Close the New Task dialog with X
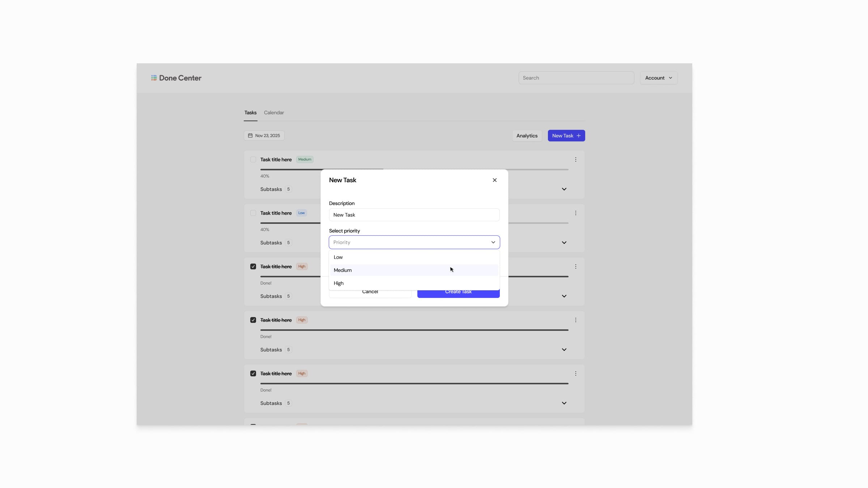 [x=494, y=180]
